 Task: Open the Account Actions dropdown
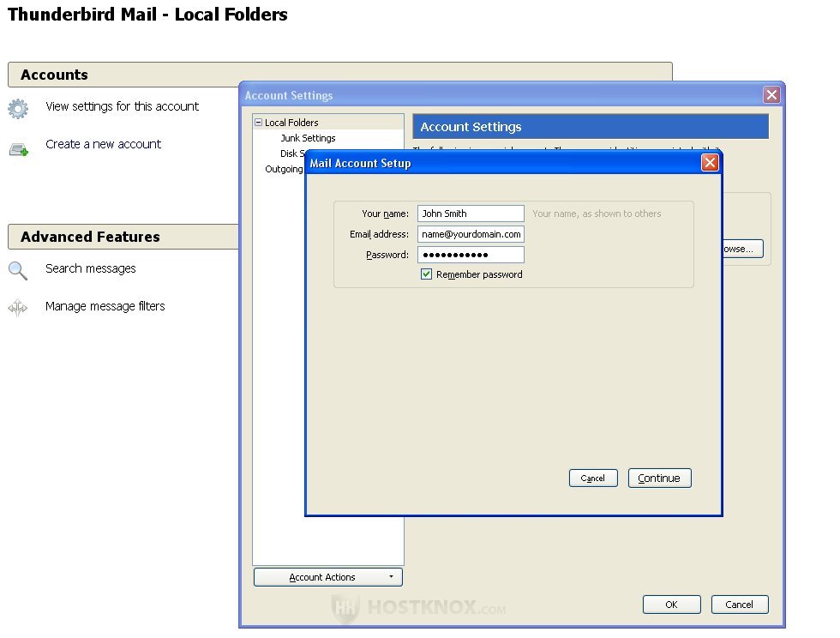pyautogui.click(x=327, y=577)
